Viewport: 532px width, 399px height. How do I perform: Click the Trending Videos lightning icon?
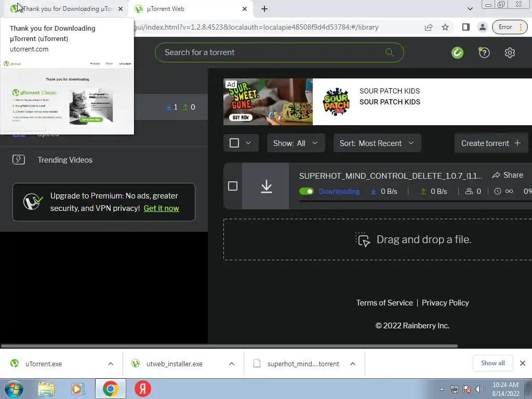[19, 159]
